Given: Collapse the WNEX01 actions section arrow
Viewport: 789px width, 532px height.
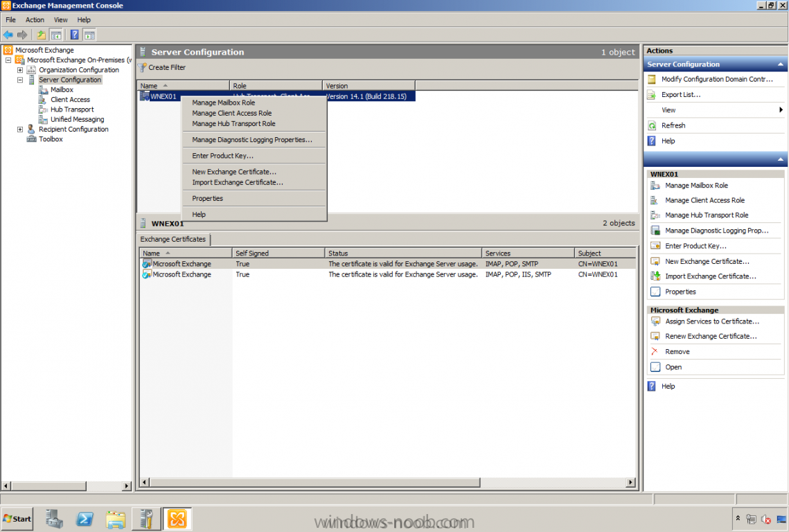Looking at the screenshot, I should pos(781,159).
